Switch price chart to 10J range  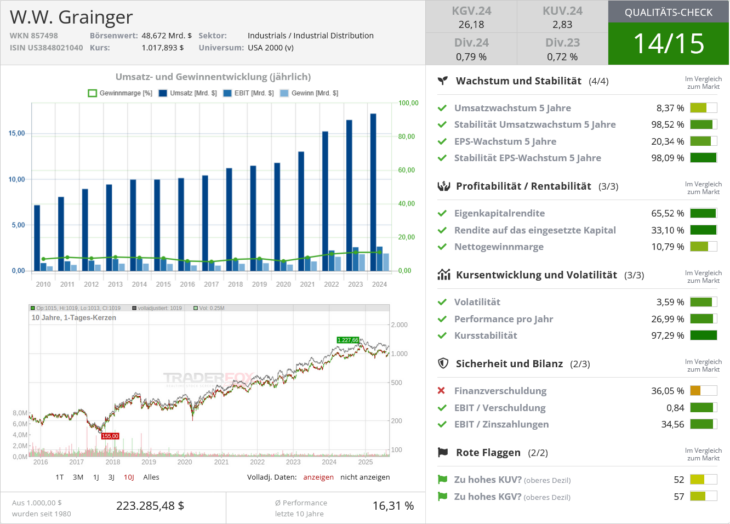point(129,477)
